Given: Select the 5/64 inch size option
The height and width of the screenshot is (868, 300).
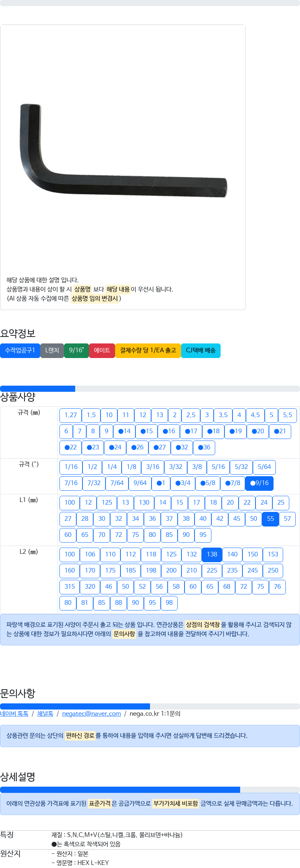Looking at the screenshot, I should 264,467.
